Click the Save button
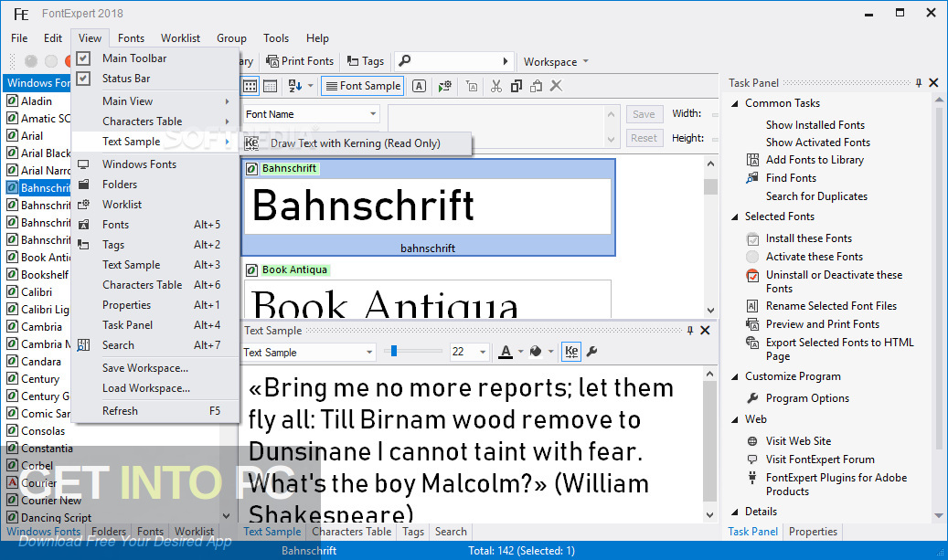This screenshot has height=560, width=948. point(644,114)
